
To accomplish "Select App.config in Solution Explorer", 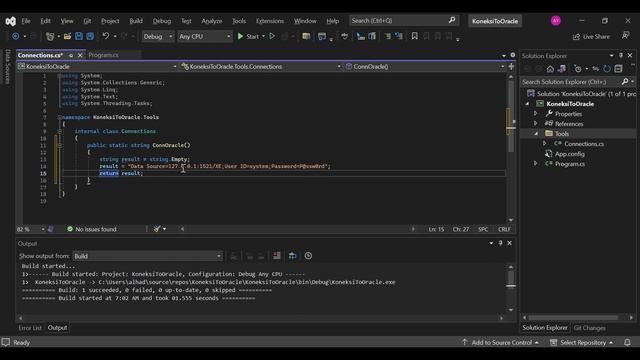I will click(x=569, y=154).
